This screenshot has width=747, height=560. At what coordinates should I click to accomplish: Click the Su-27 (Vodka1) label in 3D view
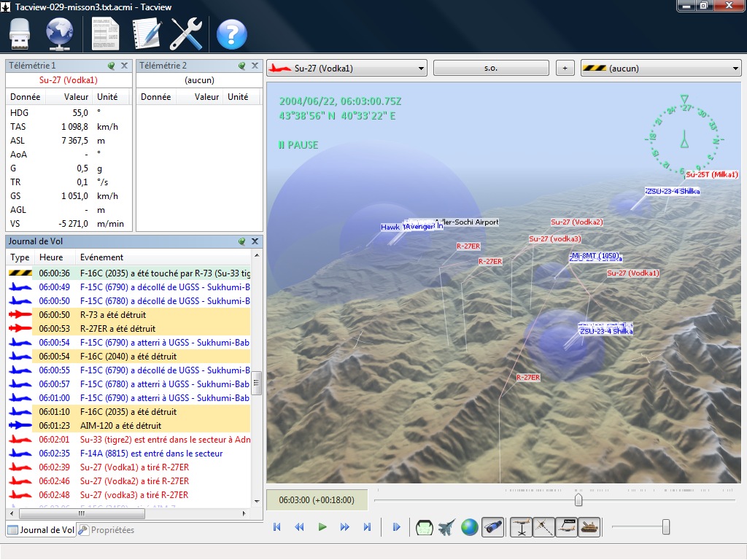(x=632, y=273)
